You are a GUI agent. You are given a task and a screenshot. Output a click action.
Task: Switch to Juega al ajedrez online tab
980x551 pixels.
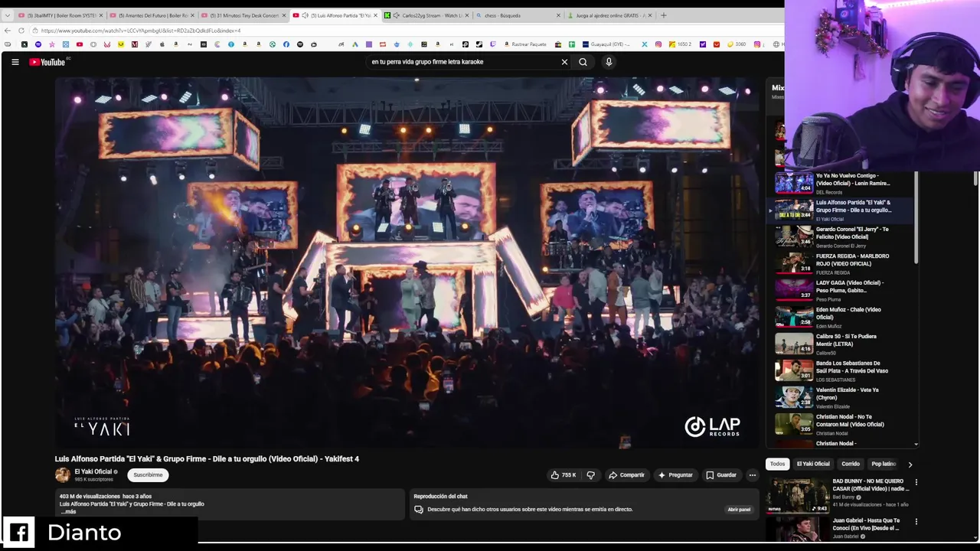(x=610, y=15)
